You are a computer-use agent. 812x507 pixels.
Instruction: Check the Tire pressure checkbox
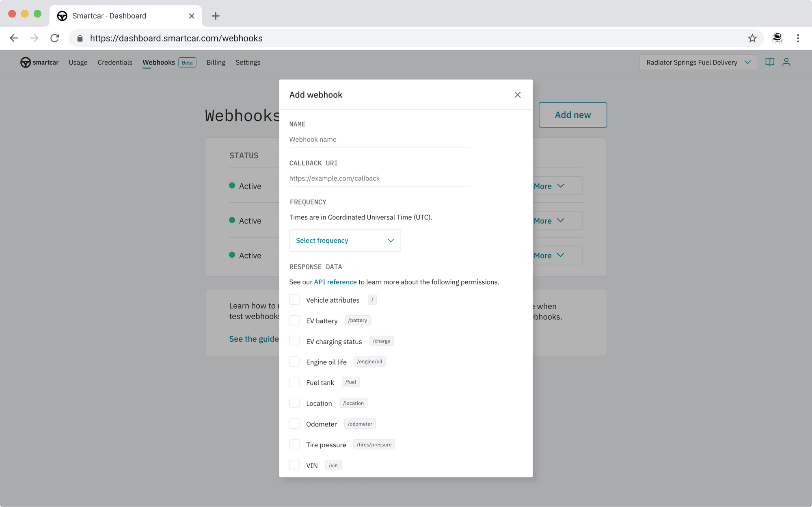click(x=294, y=444)
